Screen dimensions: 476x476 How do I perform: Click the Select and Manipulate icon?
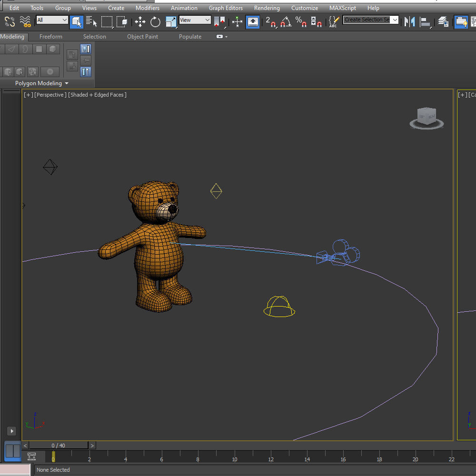point(237,21)
